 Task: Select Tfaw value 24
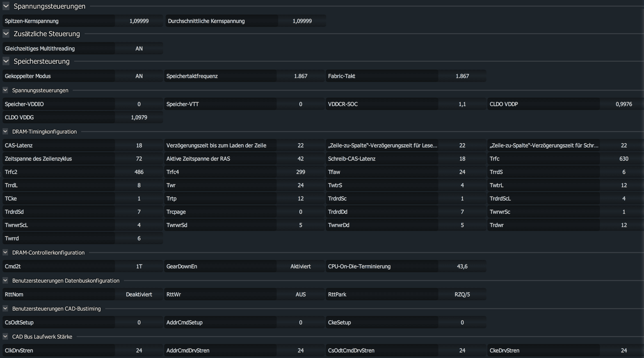tap(462, 172)
